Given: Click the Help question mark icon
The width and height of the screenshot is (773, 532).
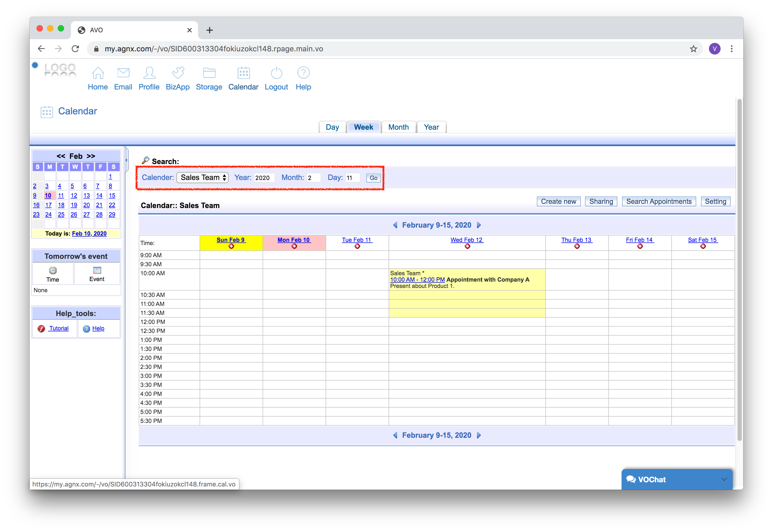Looking at the screenshot, I should (303, 73).
